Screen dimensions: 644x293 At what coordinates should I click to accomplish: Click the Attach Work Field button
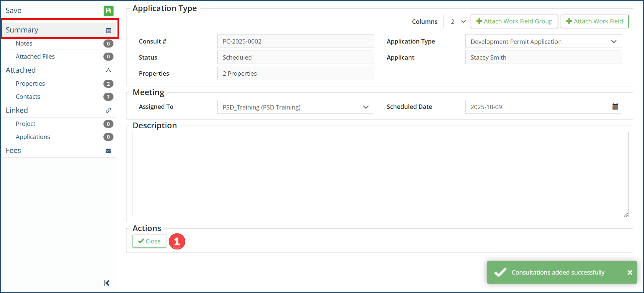[x=594, y=21]
